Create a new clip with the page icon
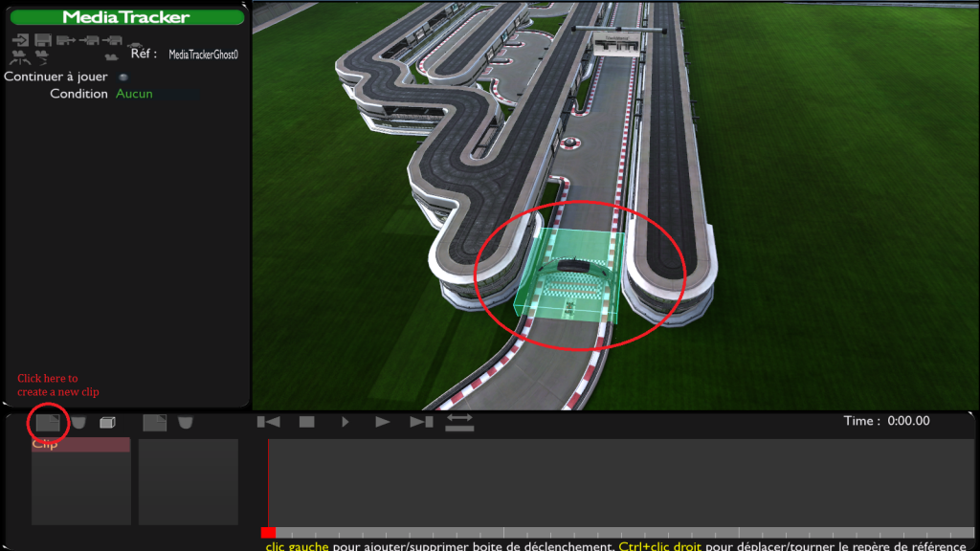 48,423
